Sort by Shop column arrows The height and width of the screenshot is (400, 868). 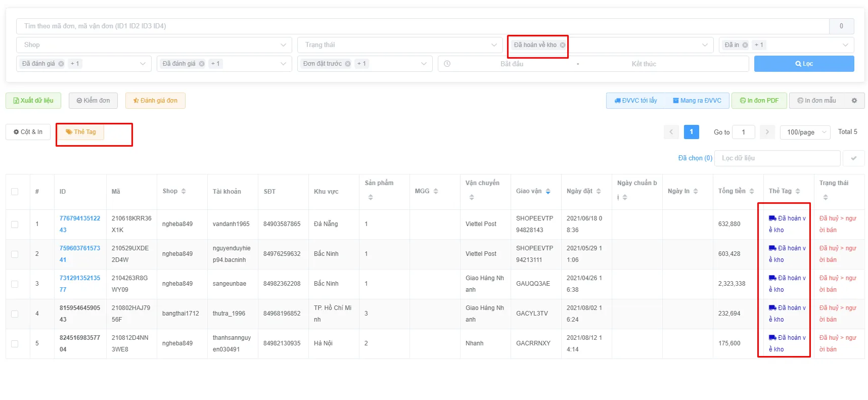[x=184, y=191]
